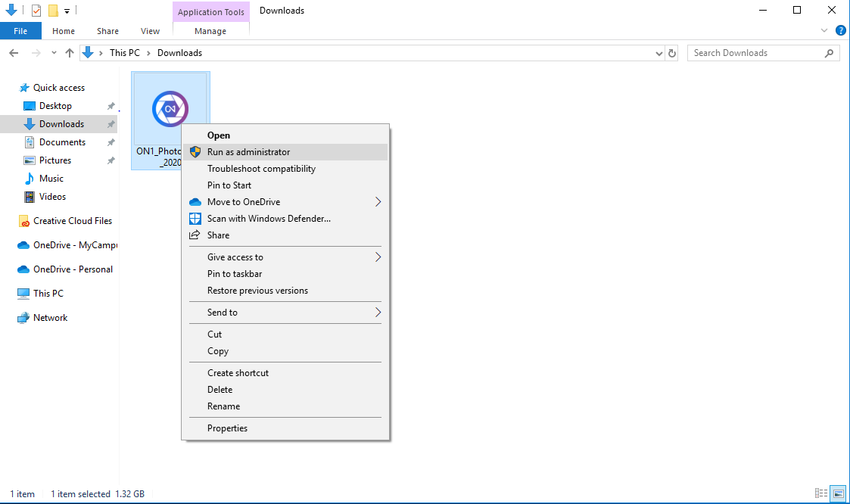This screenshot has width=850, height=504.
Task: Expand the ribbon with the chevron
Action: pos(825,31)
